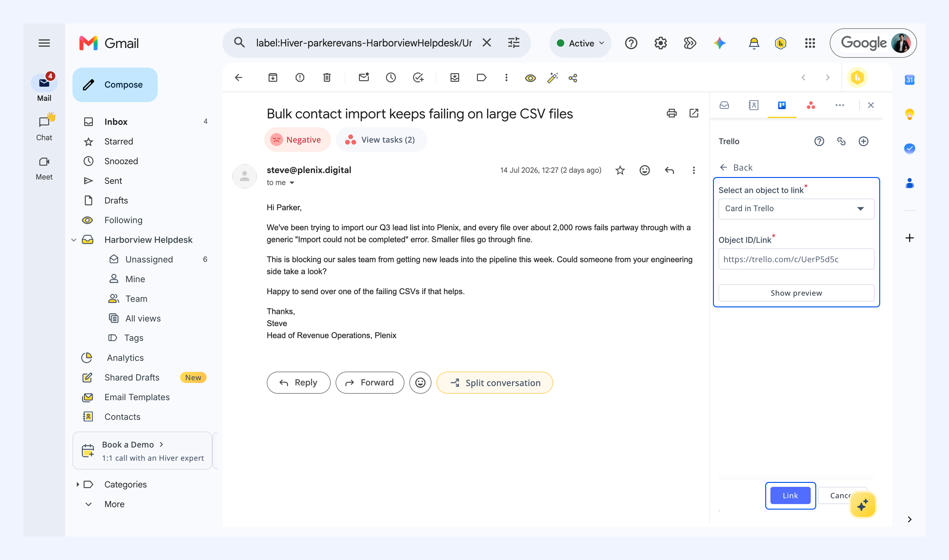
Task: Open more options for Steve's message
Action: [694, 171]
